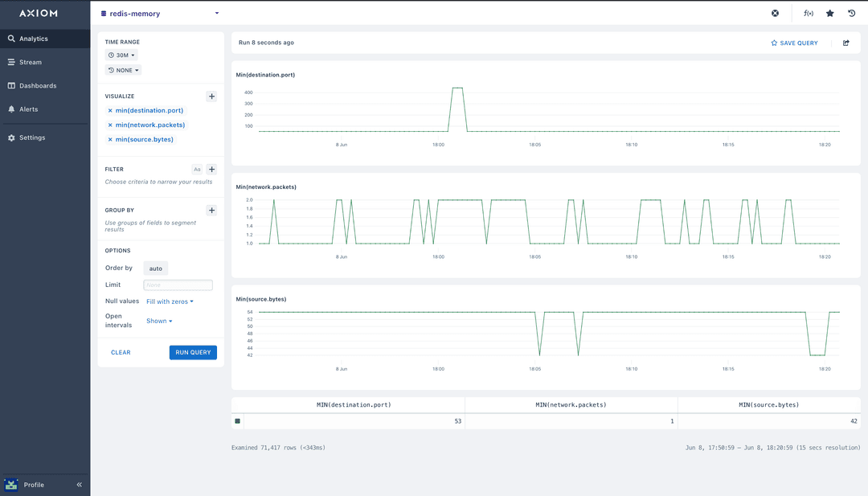Click the RUN QUERY button
Viewport: 868px width, 496px height.
coord(193,352)
